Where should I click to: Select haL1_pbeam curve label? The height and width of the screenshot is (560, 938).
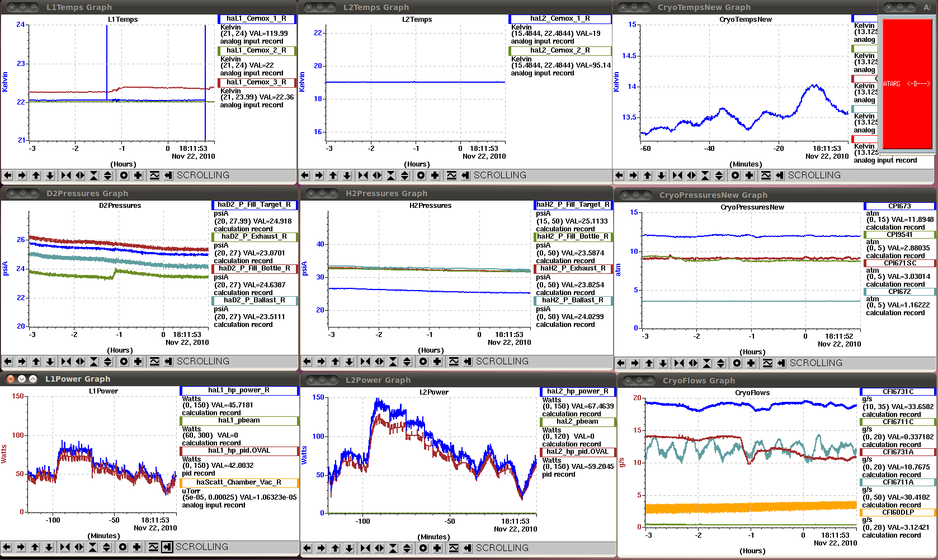(239, 420)
